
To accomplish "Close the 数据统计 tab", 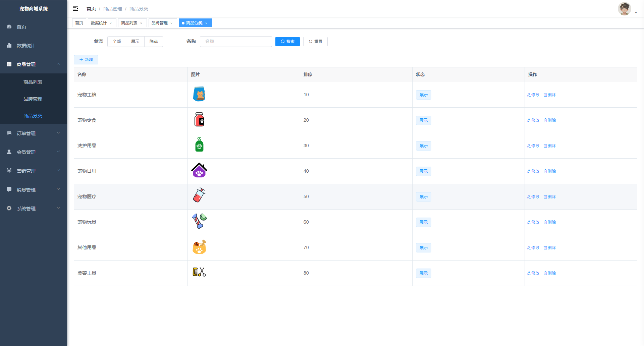I will [111, 23].
